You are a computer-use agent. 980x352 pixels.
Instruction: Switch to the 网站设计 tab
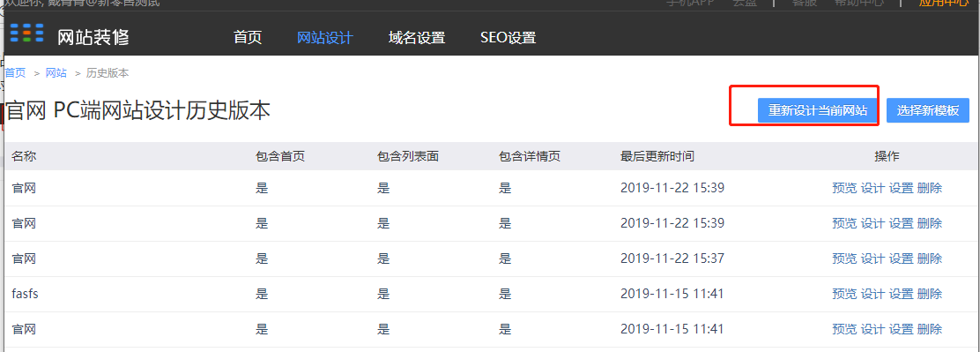[x=324, y=38]
